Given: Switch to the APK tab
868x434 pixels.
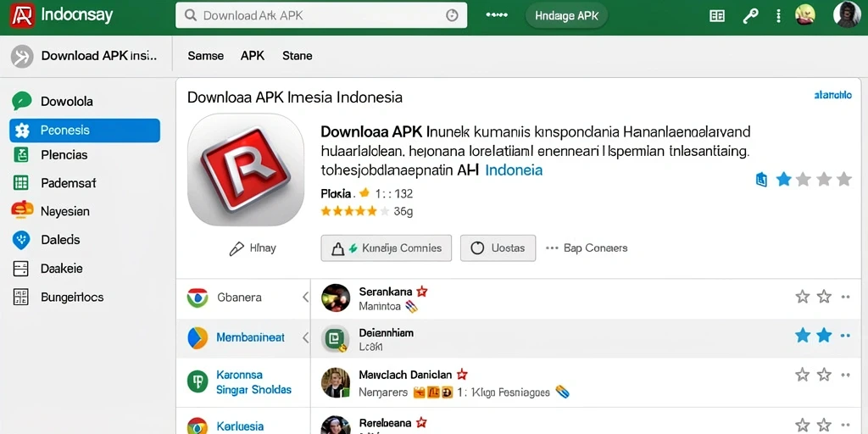Looking at the screenshot, I should (253, 56).
